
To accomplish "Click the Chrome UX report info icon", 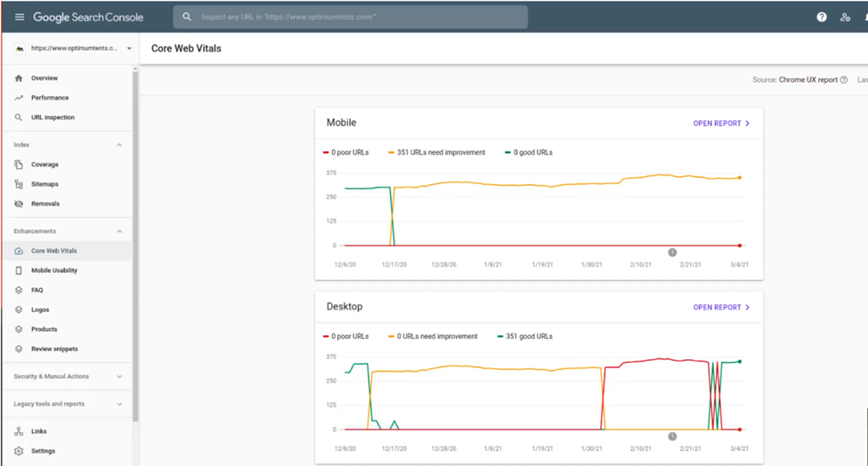I will (843, 80).
